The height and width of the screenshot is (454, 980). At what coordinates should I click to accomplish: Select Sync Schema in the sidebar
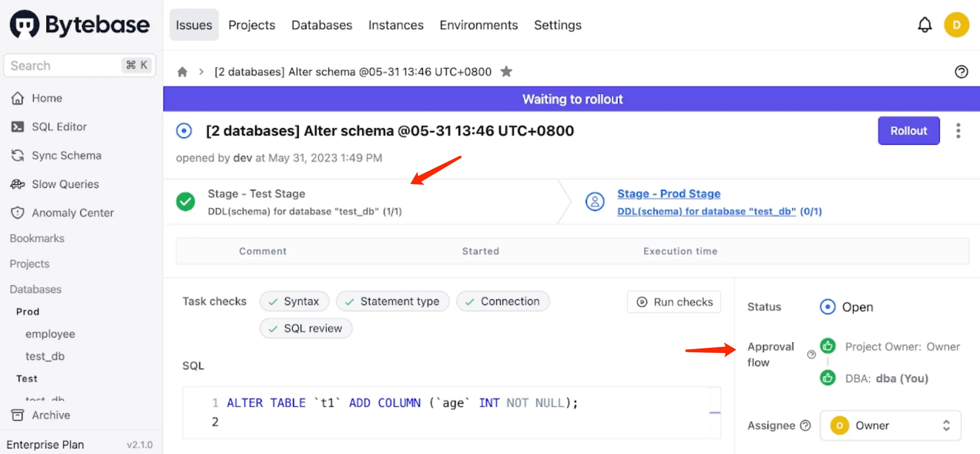coord(67,155)
